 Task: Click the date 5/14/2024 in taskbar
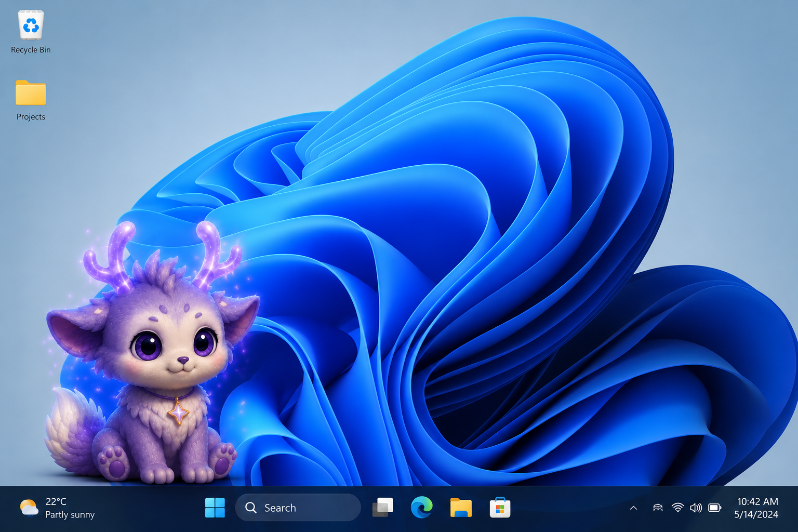(x=756, y=514)
